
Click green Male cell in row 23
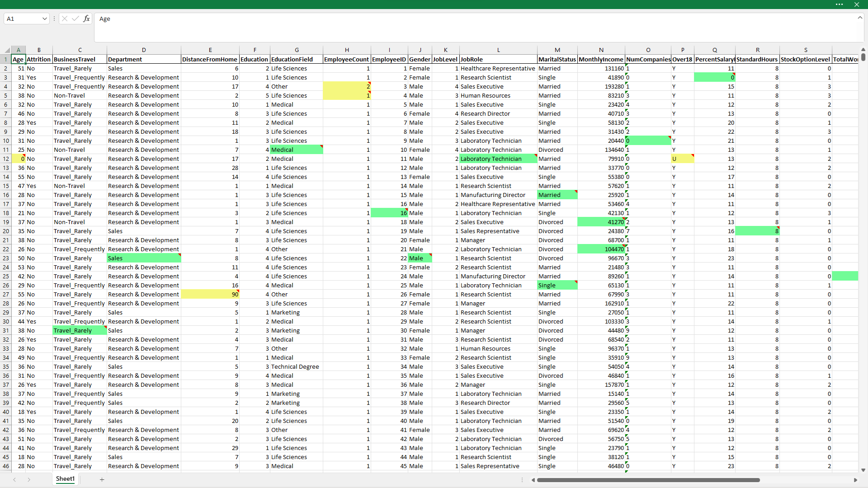pyautogui.click(x=420, y=258)
